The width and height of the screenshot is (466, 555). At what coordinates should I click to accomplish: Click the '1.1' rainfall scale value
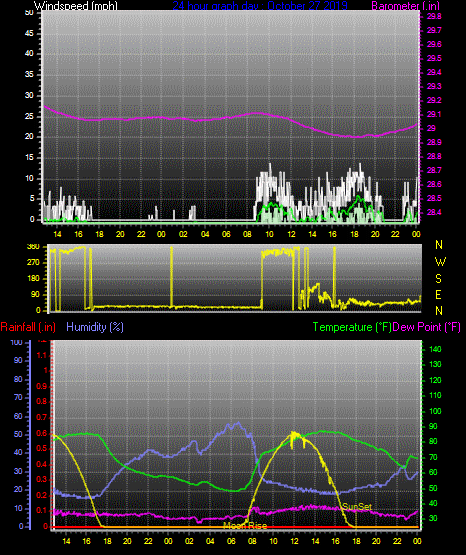click(42, 355)
